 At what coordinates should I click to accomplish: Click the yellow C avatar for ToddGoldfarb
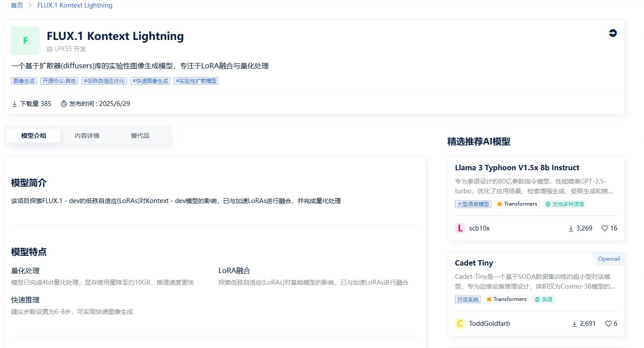click(460, 324)
